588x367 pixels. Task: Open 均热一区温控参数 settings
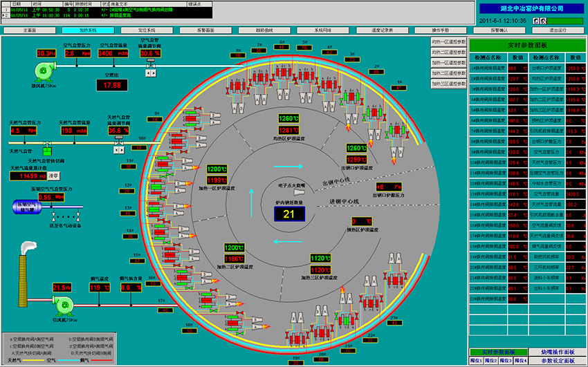click(448, 42)
